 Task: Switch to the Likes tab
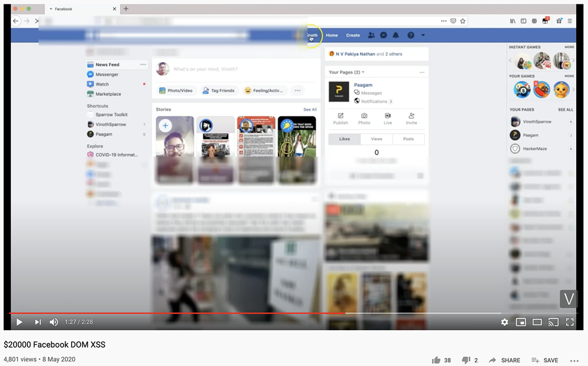click(x=344, y=139)
